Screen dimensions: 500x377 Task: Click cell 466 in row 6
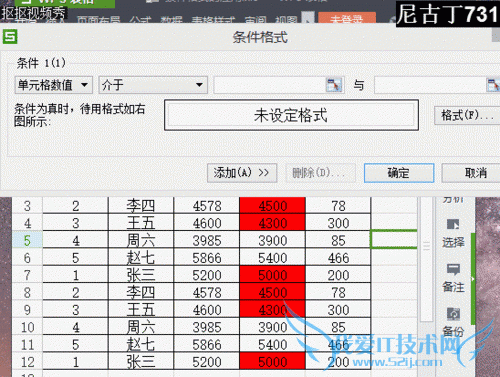[x=338, y=257]
